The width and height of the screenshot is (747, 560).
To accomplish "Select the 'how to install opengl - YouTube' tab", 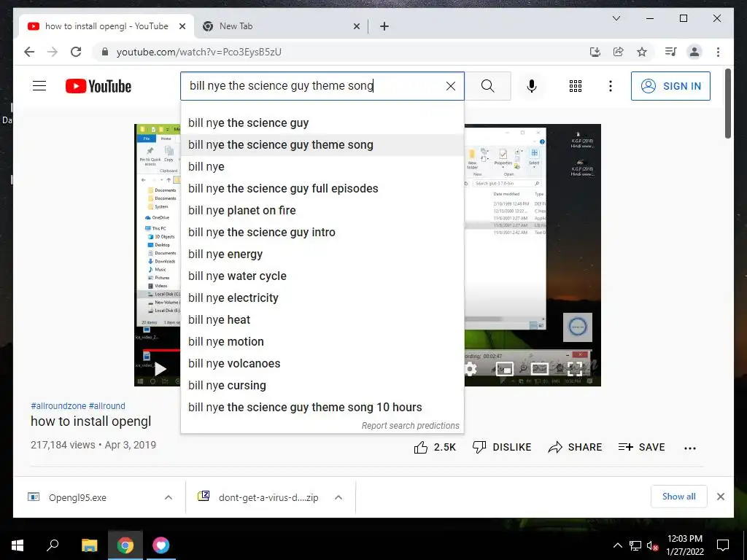I will (107, 26).
